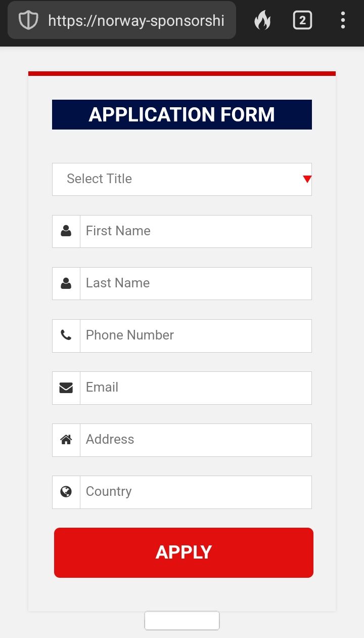Tap the shield tracking protection icon

click(x=28, y=20)
